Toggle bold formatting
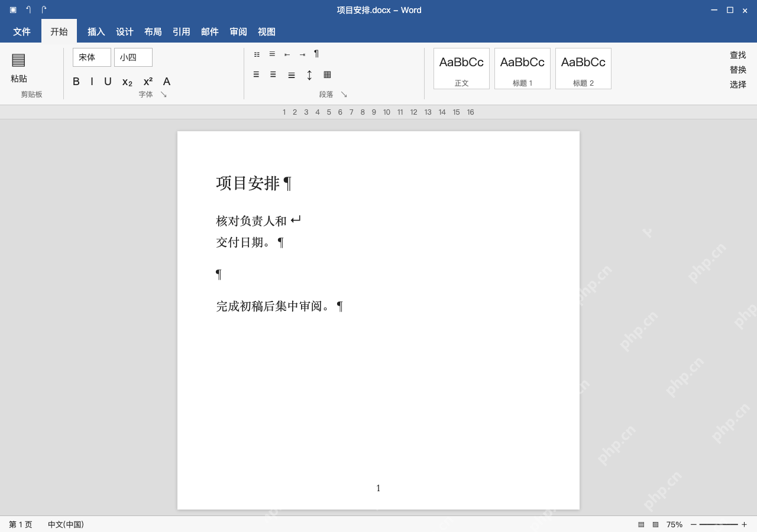This screenshot has width=757, height=532. [76, 82]
